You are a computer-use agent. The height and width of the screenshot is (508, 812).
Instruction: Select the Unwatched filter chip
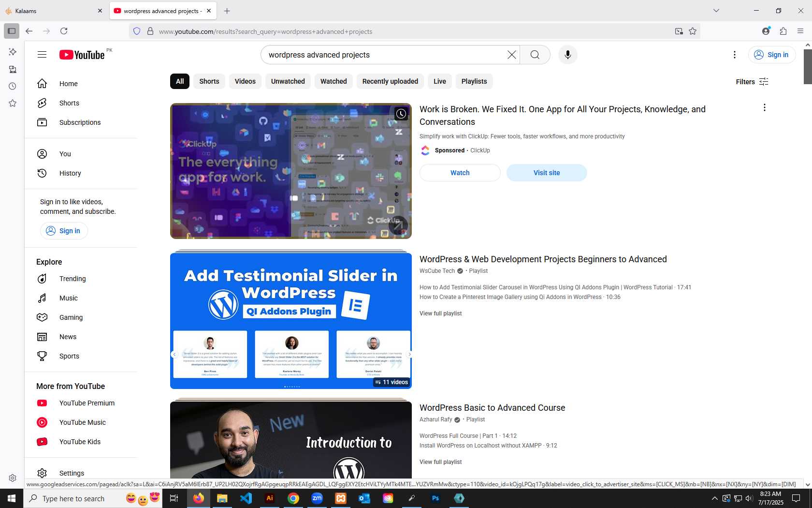[288, 81]
